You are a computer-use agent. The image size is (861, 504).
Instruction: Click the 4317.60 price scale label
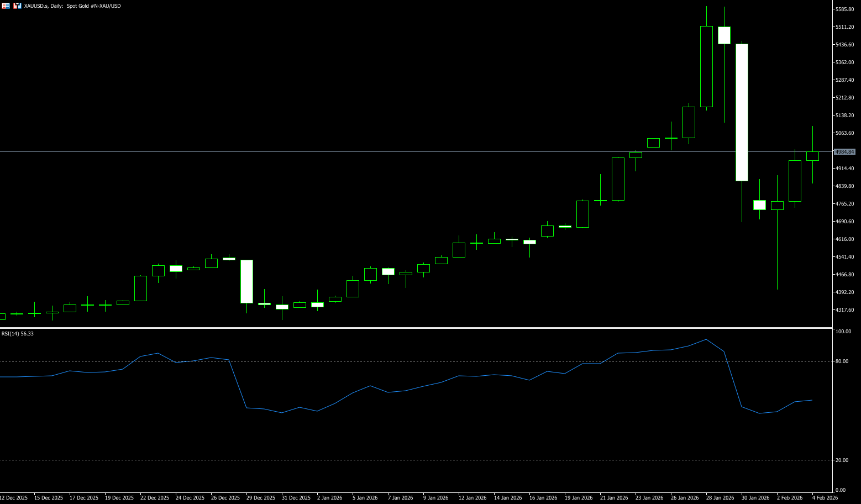844,310
